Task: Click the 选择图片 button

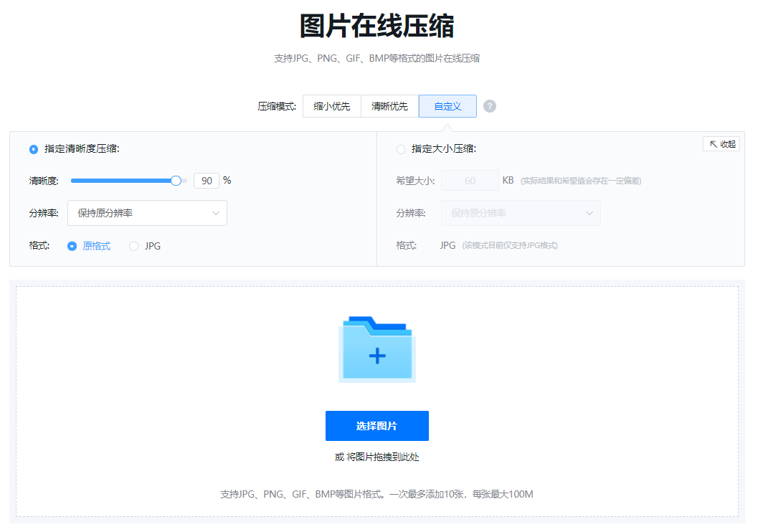Action: coord(376,425)
